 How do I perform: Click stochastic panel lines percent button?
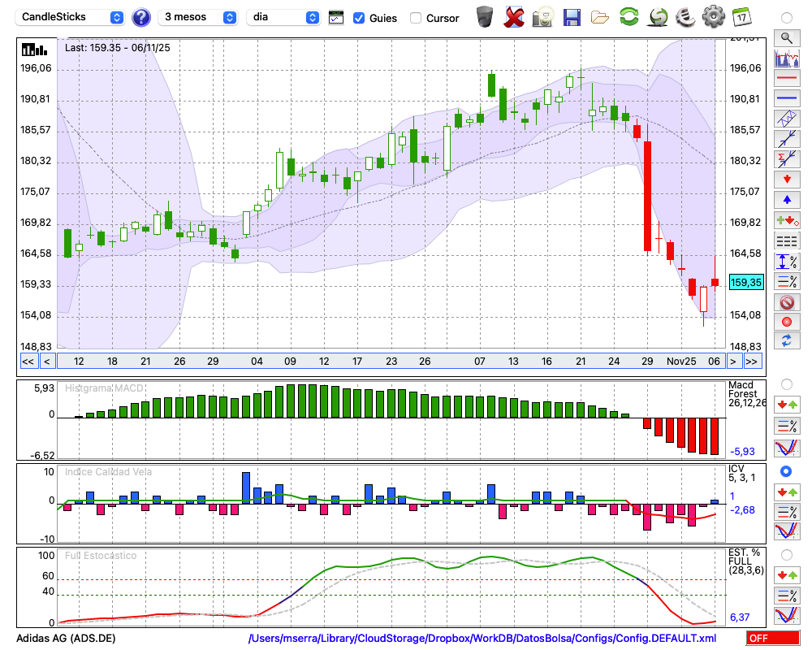787,595
